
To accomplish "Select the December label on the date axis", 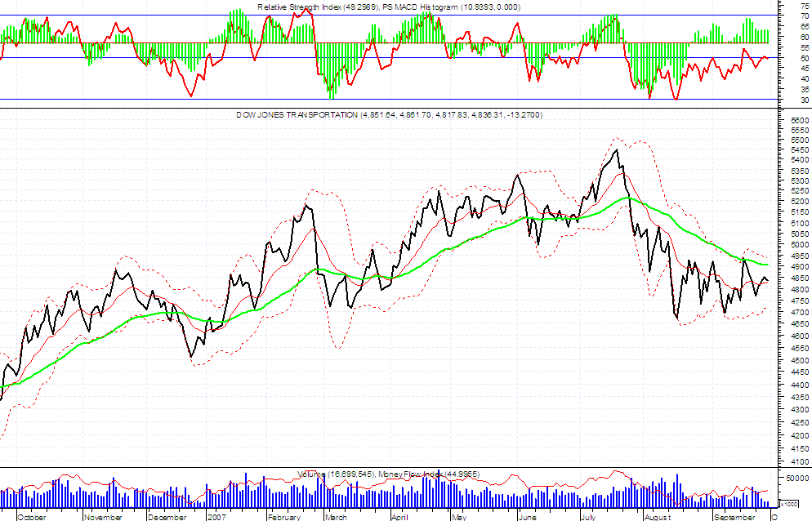I will [167, 516].
